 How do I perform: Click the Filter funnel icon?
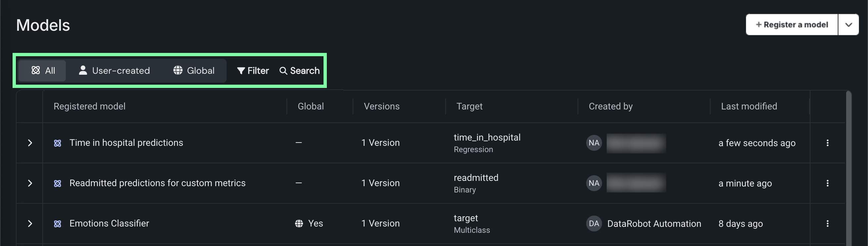(x=240, y=71)
